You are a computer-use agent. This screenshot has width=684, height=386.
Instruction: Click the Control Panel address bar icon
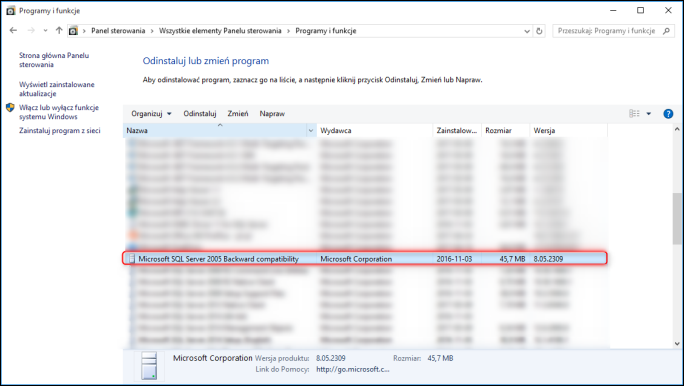pos(73,31)
